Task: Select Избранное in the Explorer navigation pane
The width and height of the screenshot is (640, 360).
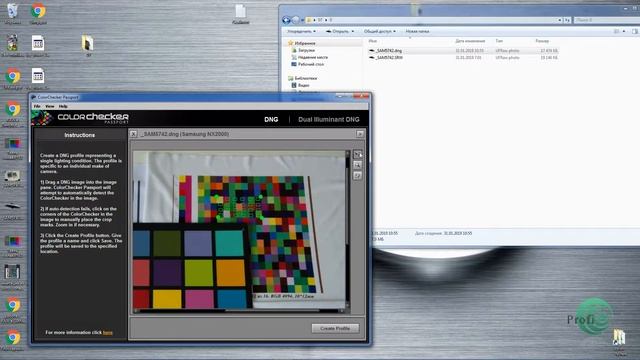Action: [x=304, y=43]
